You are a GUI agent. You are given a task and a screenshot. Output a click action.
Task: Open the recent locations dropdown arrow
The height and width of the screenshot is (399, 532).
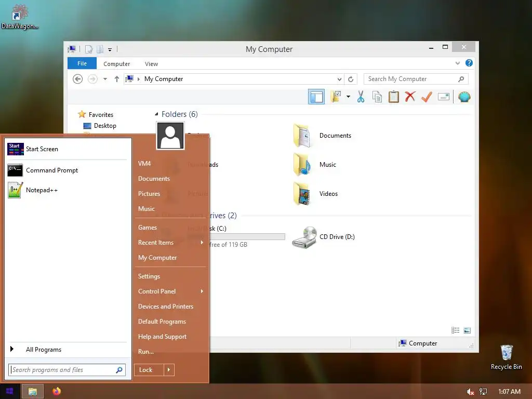[105, 79]
